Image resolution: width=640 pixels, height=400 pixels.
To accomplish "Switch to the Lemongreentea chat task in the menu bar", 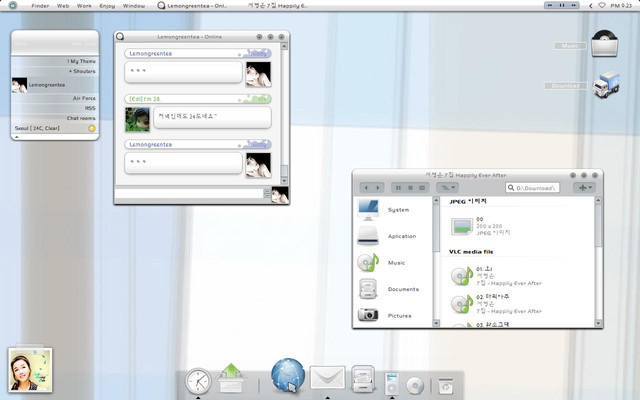I will [x=192, y=6].
